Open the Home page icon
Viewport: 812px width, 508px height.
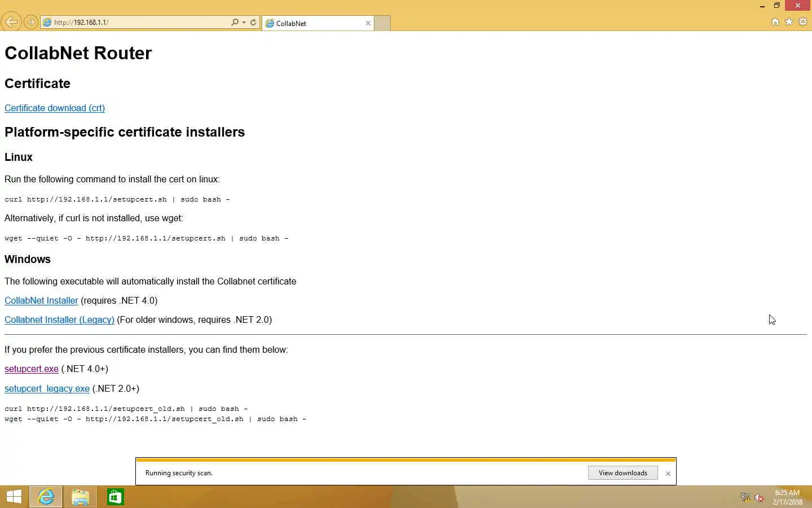[x=775, y=22]
